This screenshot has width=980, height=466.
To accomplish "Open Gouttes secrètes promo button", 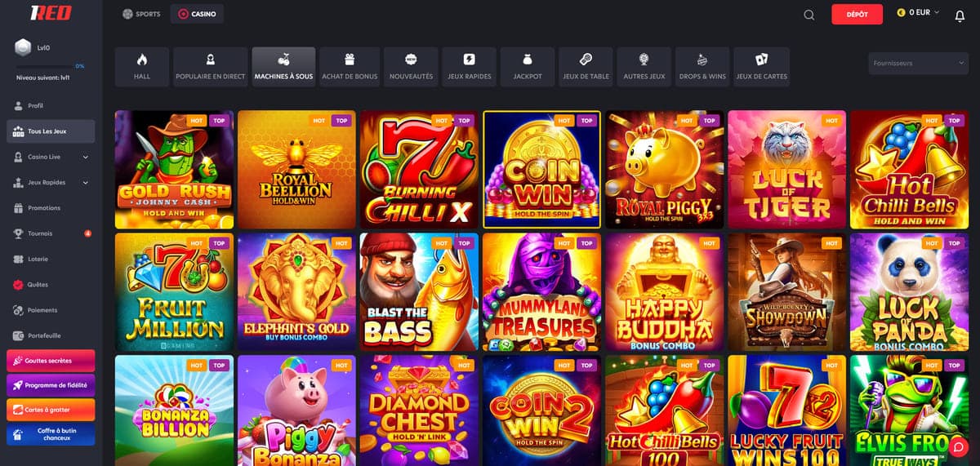I will coord(51,361).
